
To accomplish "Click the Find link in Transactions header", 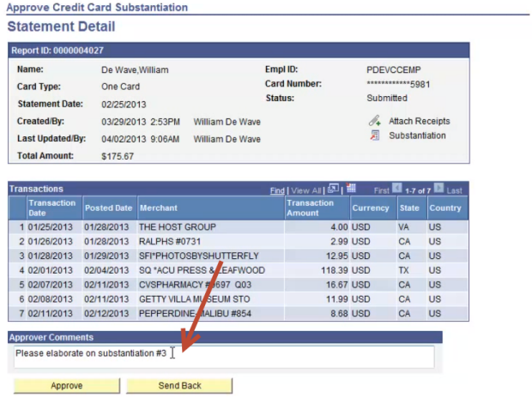I will pos(276,190).
